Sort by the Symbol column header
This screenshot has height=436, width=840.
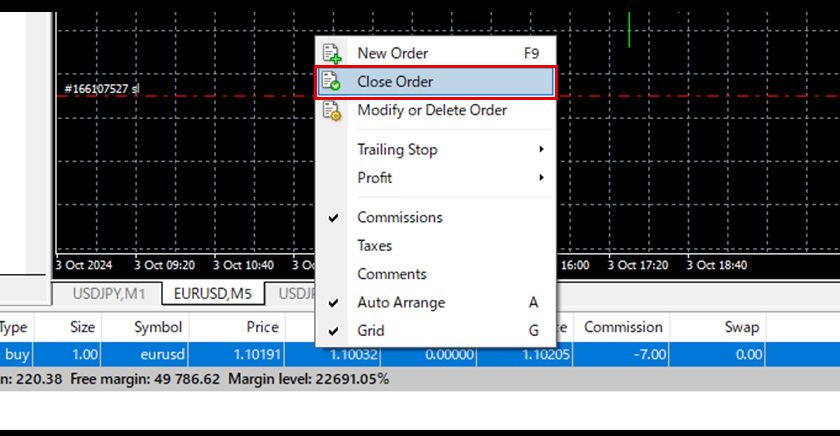click(158, 327)
